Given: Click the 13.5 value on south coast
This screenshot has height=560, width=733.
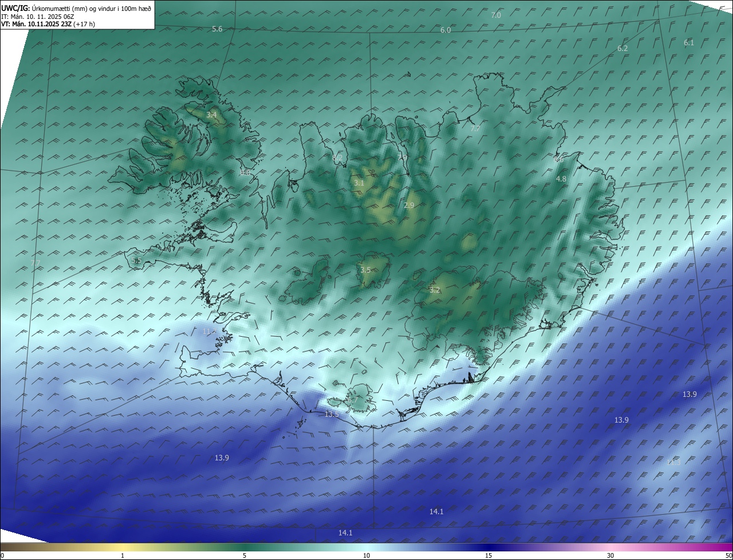Looking at the screenshot, I should tap(332, 414).
